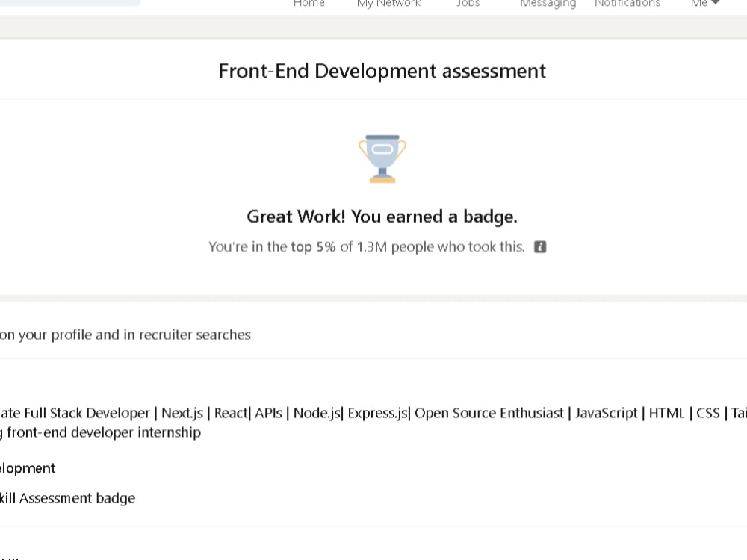Open Messaging from the navigation bar

[548, 4]
